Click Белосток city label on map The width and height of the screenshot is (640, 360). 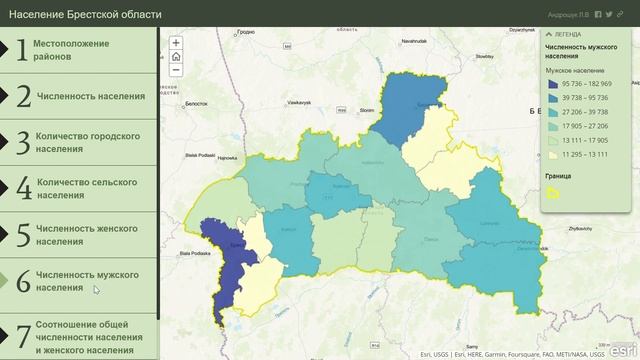[196, 104]
